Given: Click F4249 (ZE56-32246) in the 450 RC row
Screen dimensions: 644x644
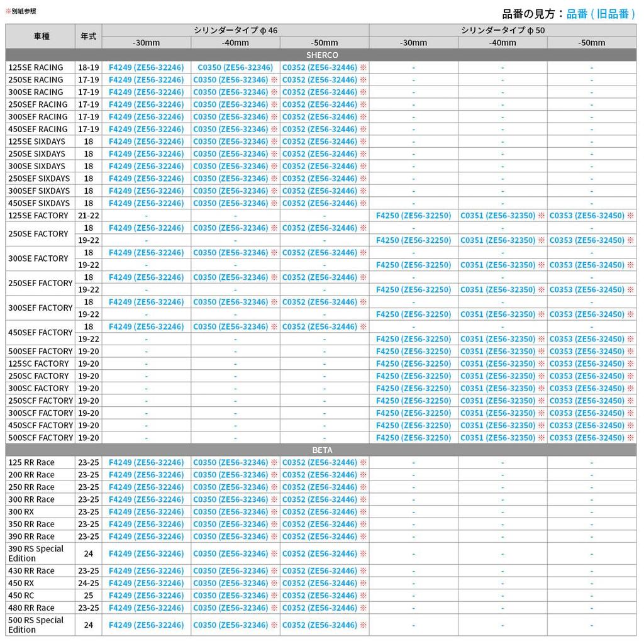Looking at the screenshot, I should 146,596.
